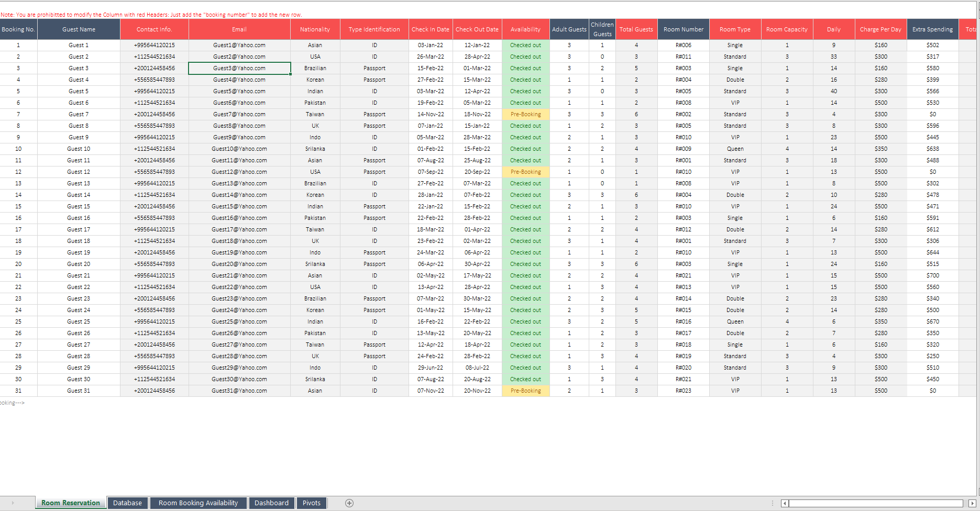Click the left arrow on the horizontal scrollbar
Screen dimensions: 980x511
point(784,503)
